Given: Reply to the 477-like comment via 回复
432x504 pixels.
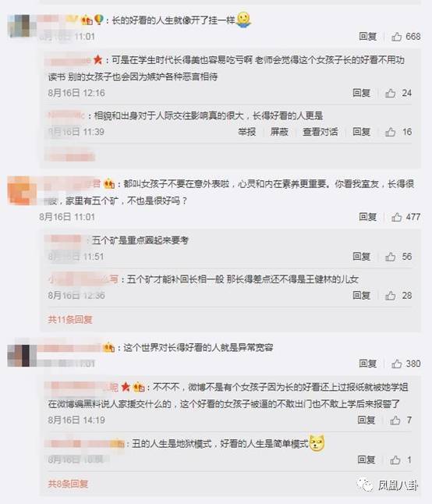Looking at the screenshot, I should pos(368,217).
